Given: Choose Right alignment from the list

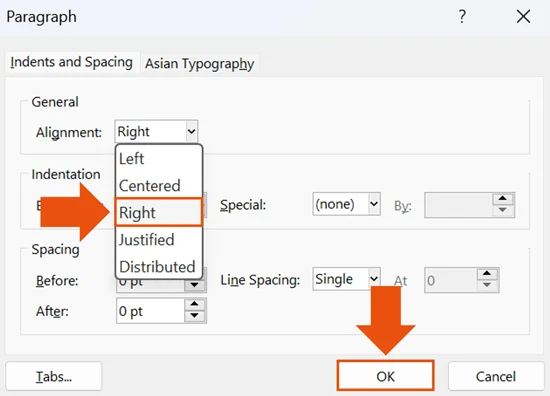Looking at the screenshot, I should [x=159, y=212].
